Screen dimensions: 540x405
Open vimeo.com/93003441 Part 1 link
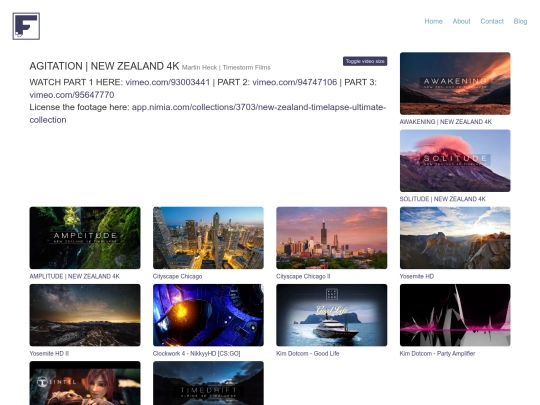pyautogui.click(x=168, y=82)
